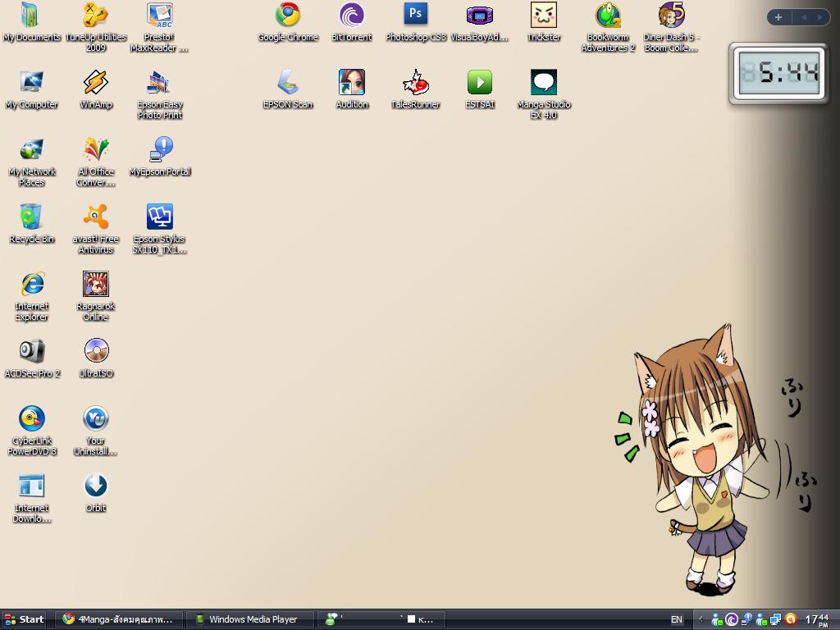
Task: Go to previous gadget page arrow
Action: [x=804, y=17]
